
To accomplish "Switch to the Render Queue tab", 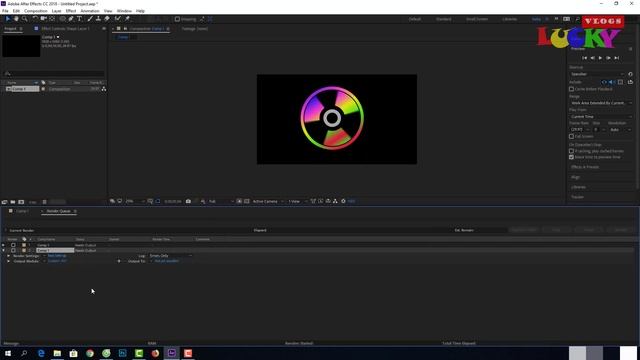I will [58, 211].
